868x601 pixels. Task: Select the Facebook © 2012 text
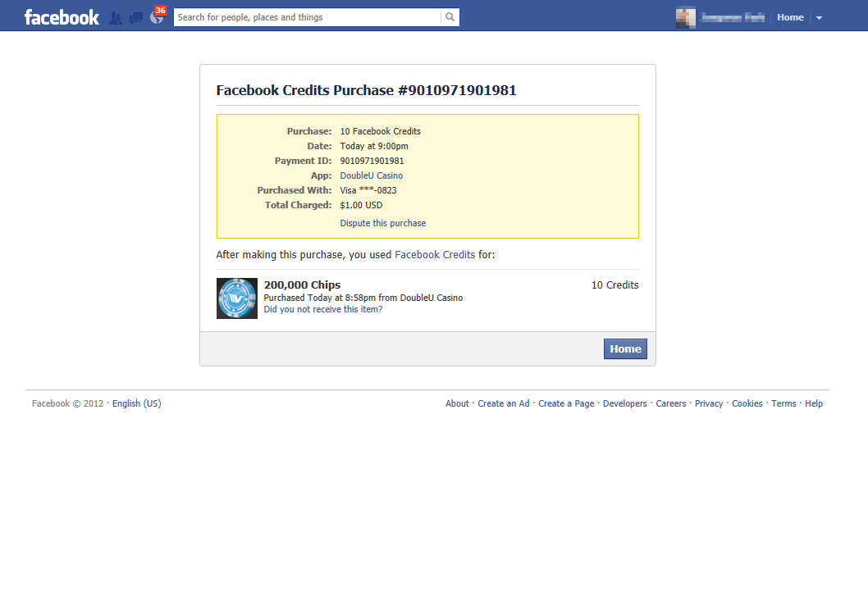[x=67, y=403]
